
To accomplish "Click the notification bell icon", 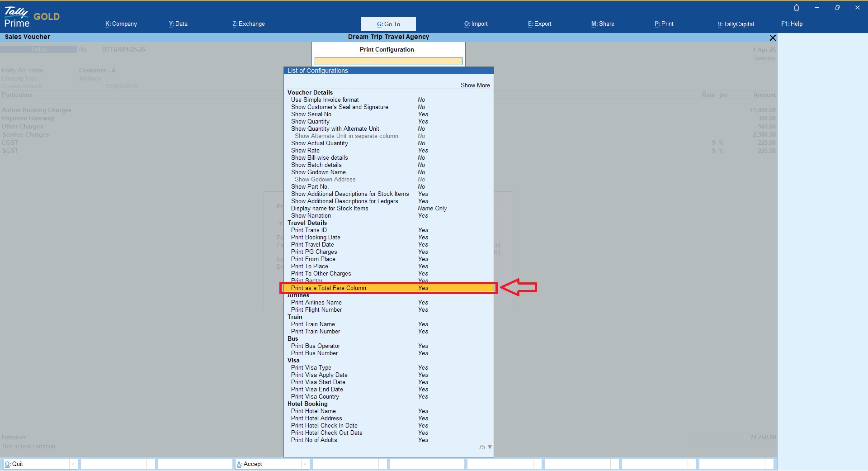I will 797,8.
